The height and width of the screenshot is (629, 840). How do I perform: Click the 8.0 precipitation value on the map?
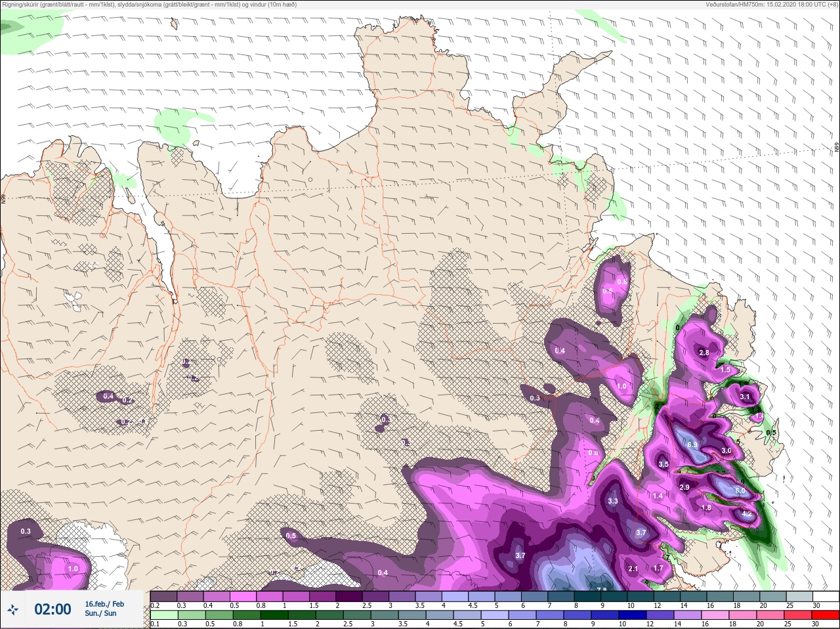point(740,490)
